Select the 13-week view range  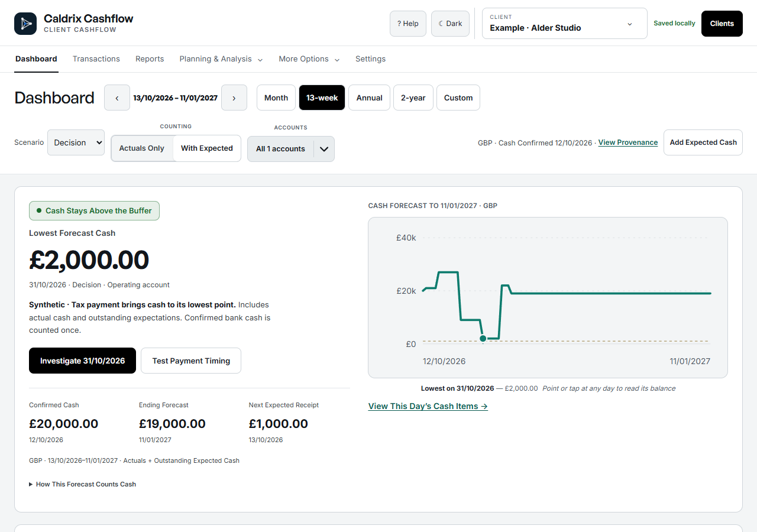(322, 98)
